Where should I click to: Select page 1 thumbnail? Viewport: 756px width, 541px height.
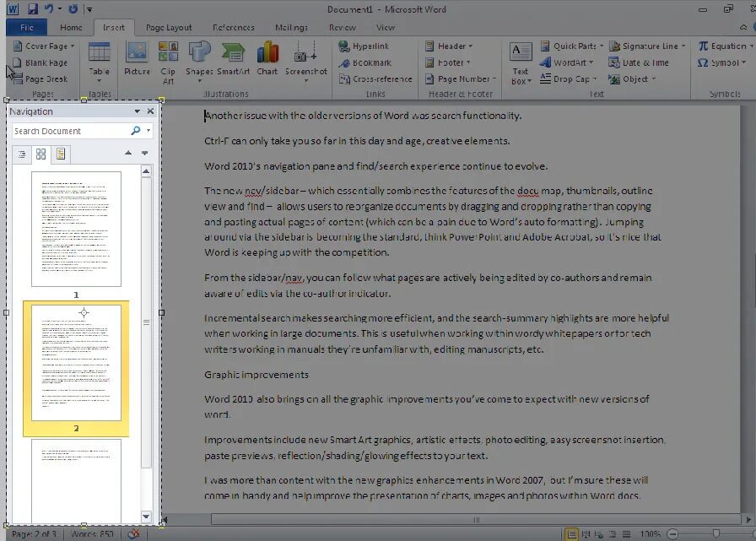76,229
